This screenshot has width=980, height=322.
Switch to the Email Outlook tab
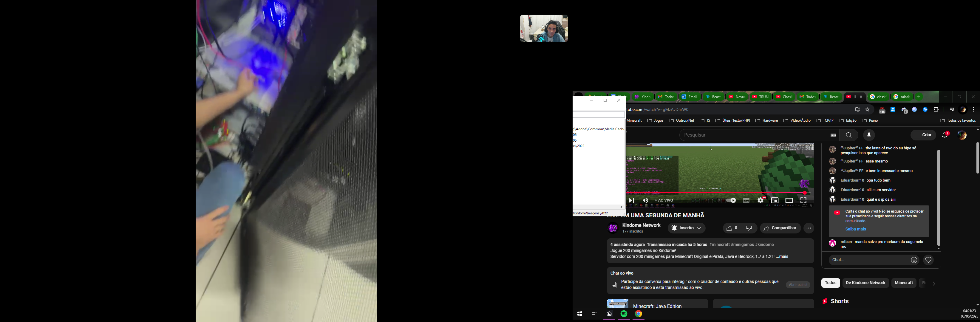click(690, 97)
